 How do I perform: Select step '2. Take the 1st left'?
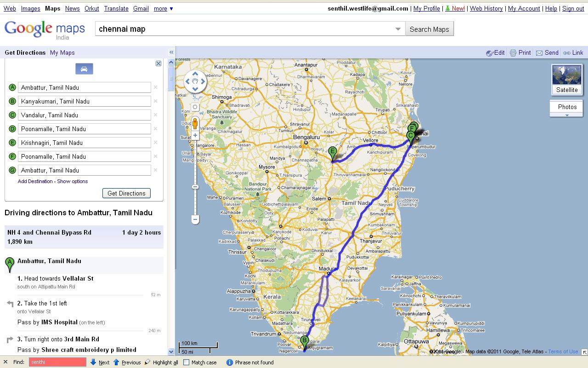point(42,303)
